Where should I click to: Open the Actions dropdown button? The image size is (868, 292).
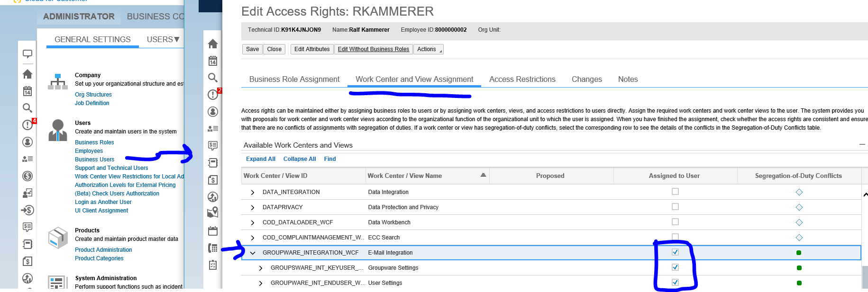(428, 49)
